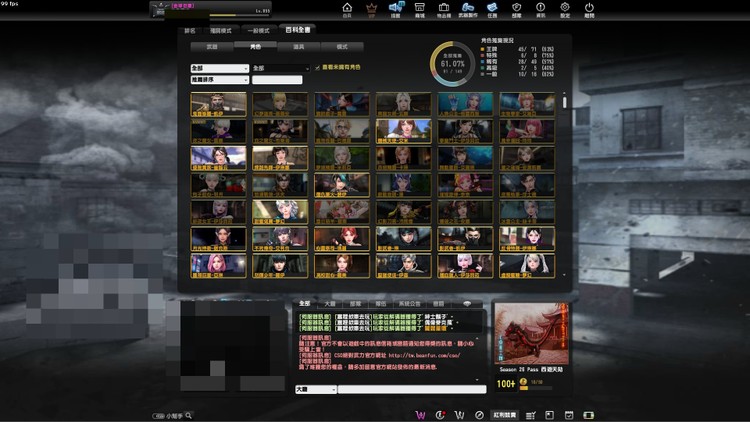Image resolution: width=750 pixels, height=422 pixels.
Task: Open the 大廳 chat channel dropdown
Action: (316, 389)
